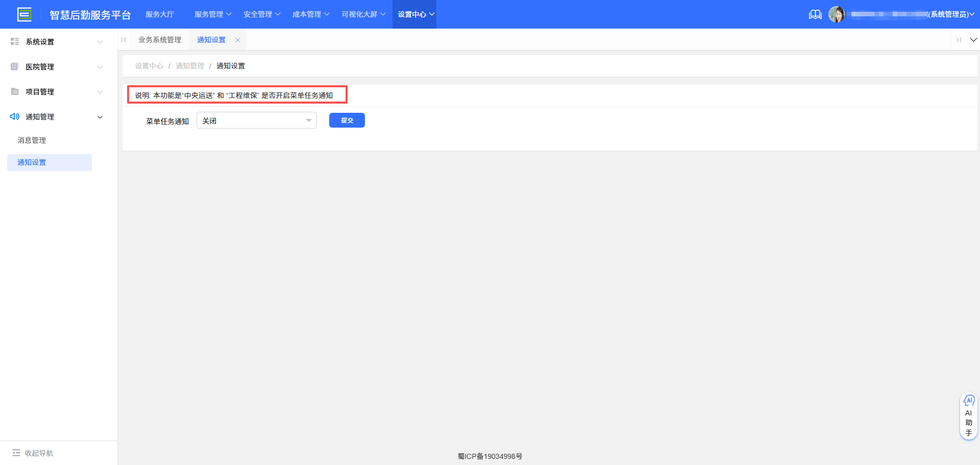Expand the 设置中心 menu chevron

point(432,14)
